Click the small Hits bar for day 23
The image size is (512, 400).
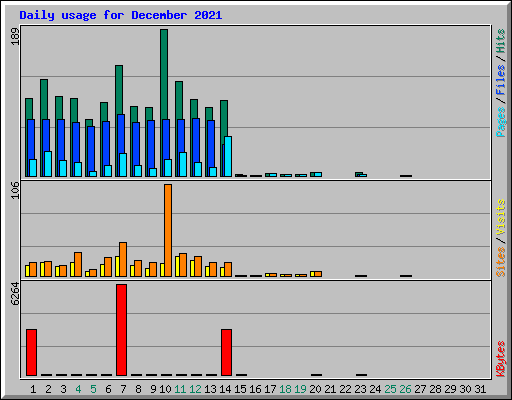[359, 173]
